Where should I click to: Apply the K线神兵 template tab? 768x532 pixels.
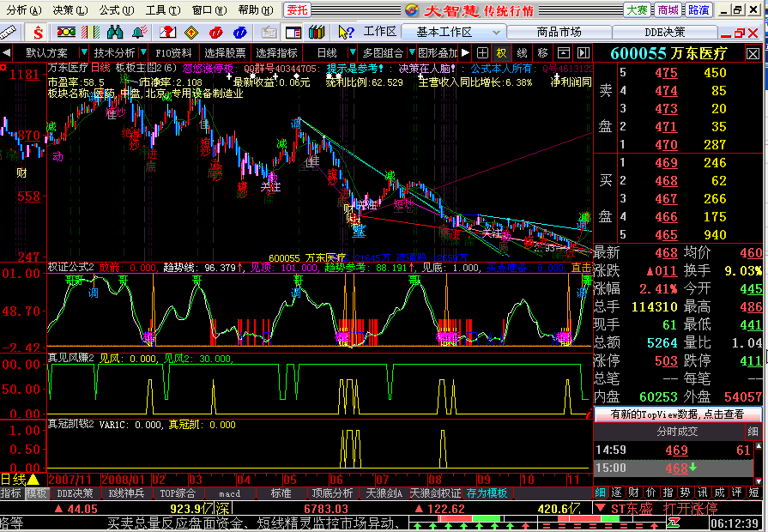click(x=126, y=493)
